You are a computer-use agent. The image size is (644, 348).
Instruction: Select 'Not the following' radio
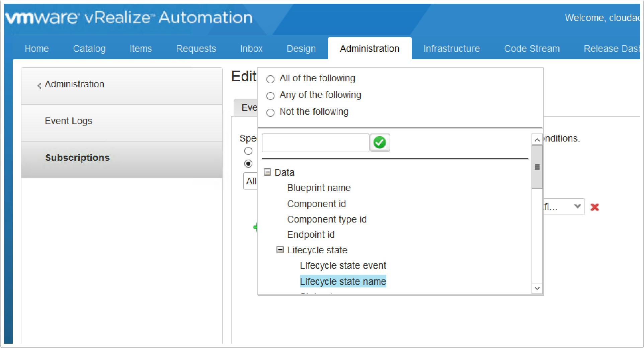(x=270, y=112)
